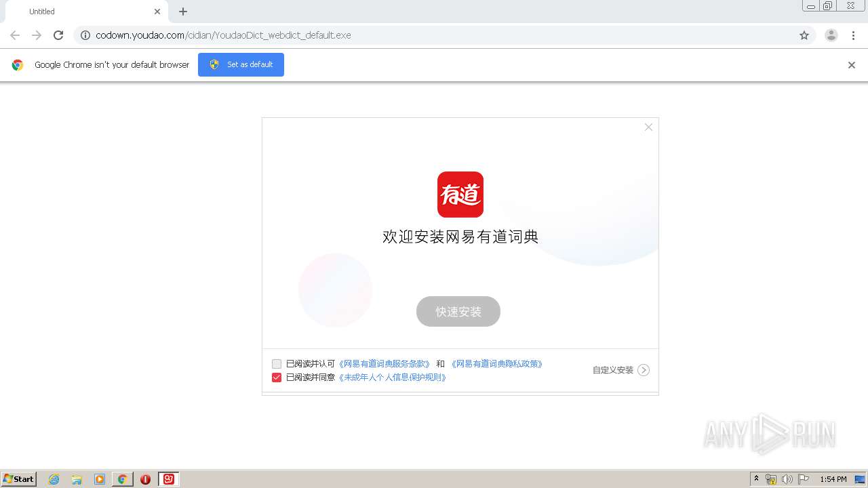868x488 pixels.
Task: Click the Show desktop tray icon
Action: click(x=860, y=479)
